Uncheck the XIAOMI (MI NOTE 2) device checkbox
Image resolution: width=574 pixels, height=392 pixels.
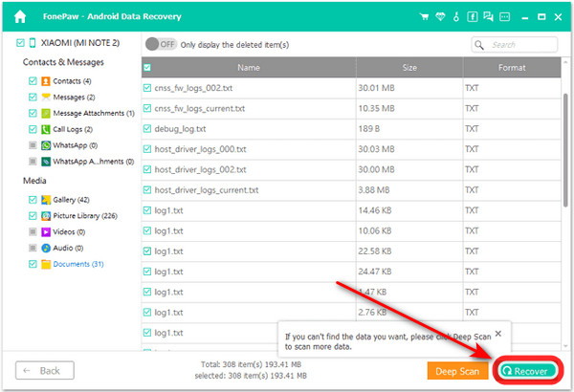[x=22, y=44]
